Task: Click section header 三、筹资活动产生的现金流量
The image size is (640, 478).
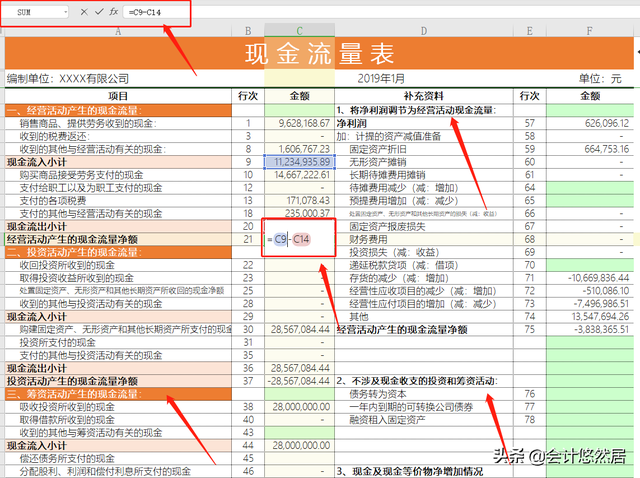Action: (118, 394)
